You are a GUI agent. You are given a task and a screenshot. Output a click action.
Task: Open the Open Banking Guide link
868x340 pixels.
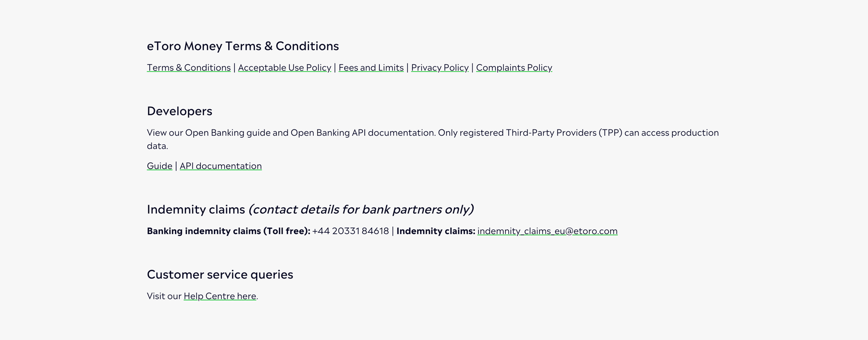point(160,166)
